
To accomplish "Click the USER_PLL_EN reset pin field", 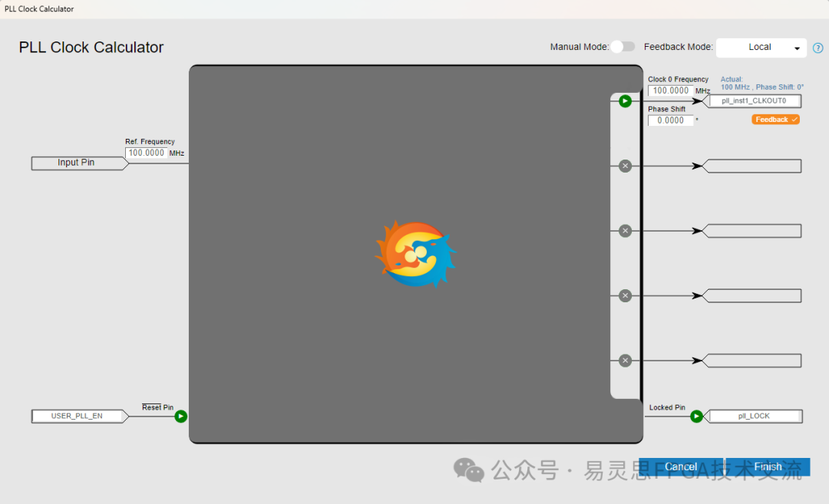I will click(77, 416).
